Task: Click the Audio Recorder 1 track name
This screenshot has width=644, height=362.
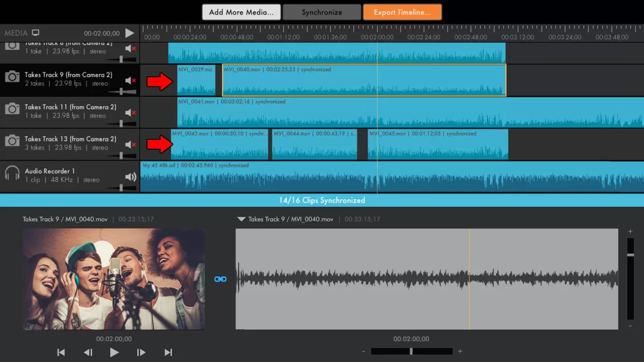Action: (50, 171)
